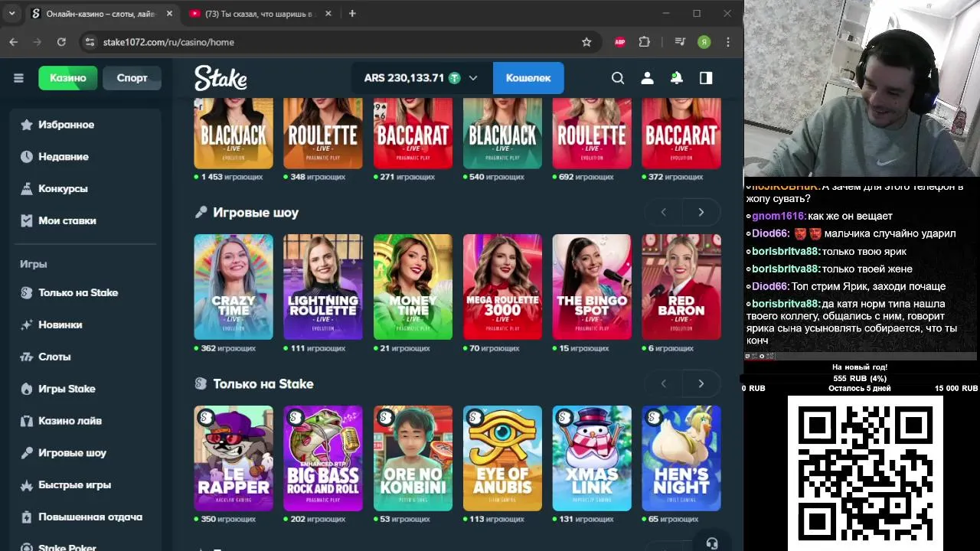
Task: Open the support headset icon
Action: [x=712, y=543]
